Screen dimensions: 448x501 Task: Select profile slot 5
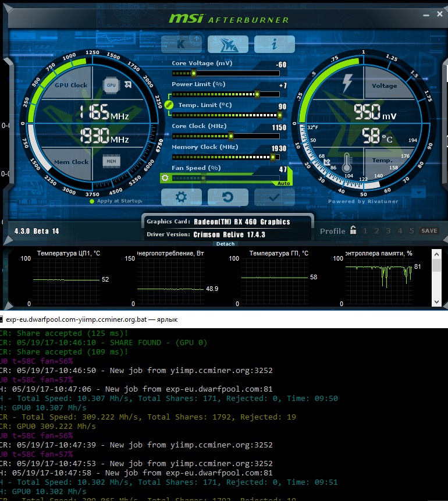pos(411,230)
